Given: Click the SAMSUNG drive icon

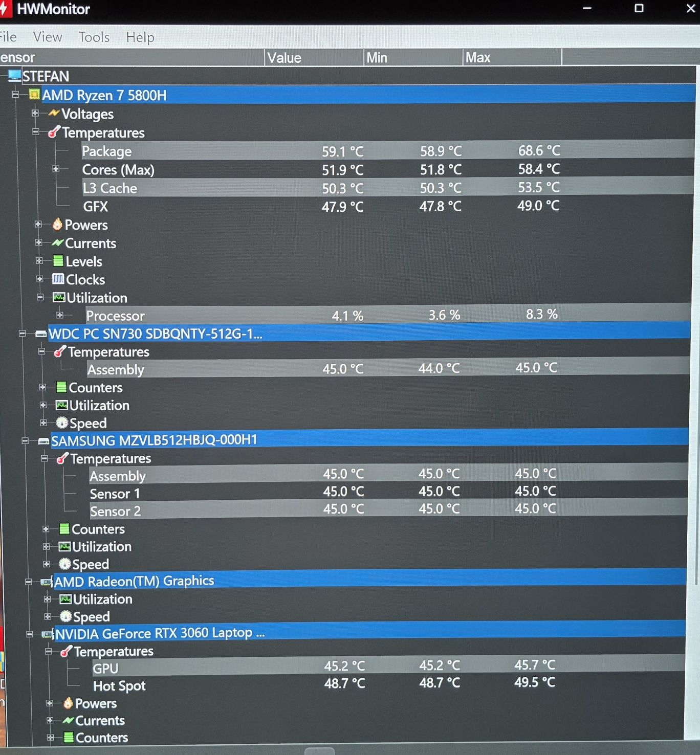Looking at the screenshot, I should coord(44,441).
